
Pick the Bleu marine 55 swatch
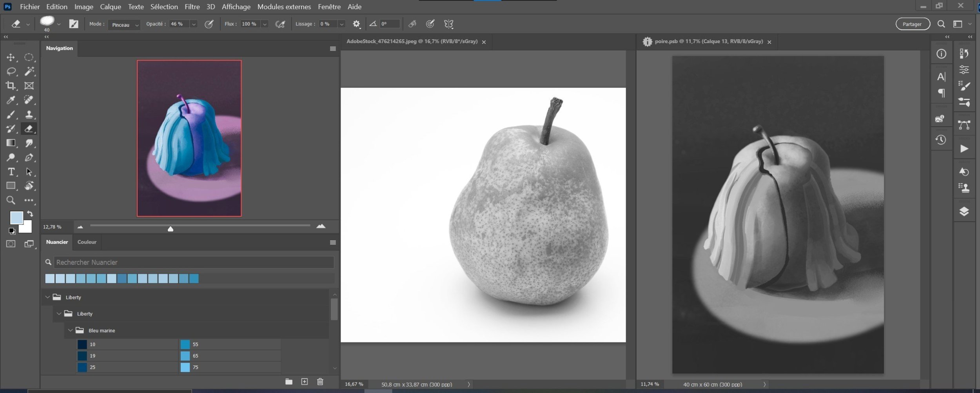[x=185, y=344]
